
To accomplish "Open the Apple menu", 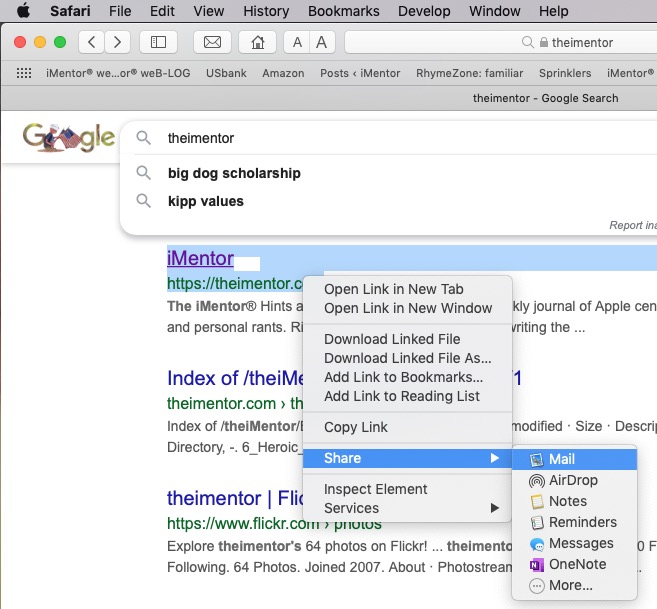I will tap(23, 10).
